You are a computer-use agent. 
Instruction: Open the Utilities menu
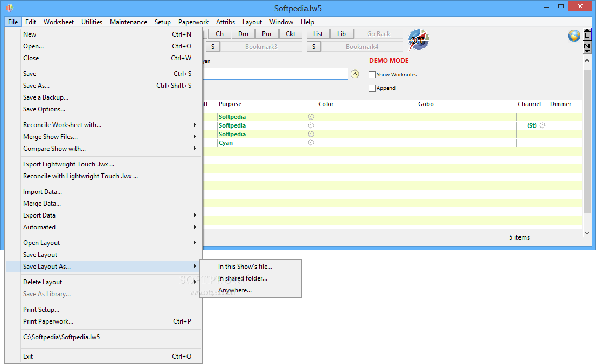tap(92, 22)
